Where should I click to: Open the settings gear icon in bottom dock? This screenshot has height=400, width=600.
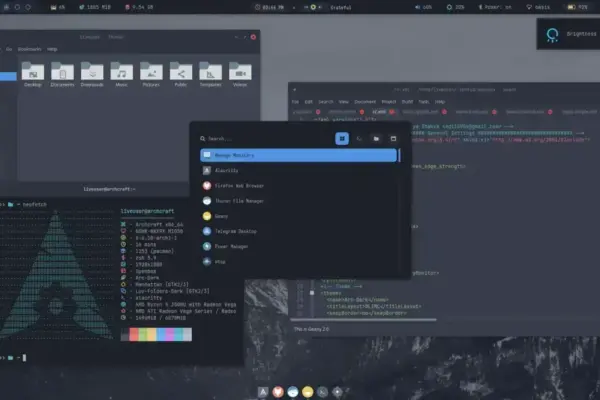(337, 392)
